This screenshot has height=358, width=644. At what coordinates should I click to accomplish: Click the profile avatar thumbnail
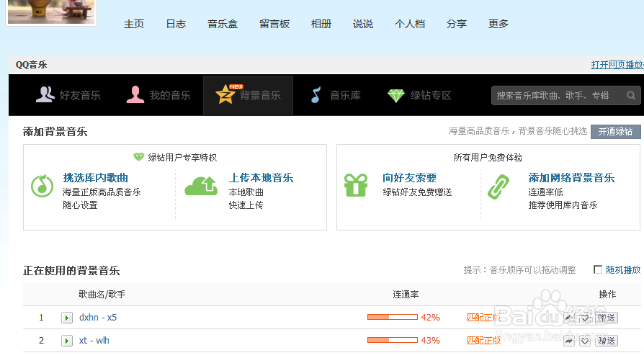coord(51,12)
